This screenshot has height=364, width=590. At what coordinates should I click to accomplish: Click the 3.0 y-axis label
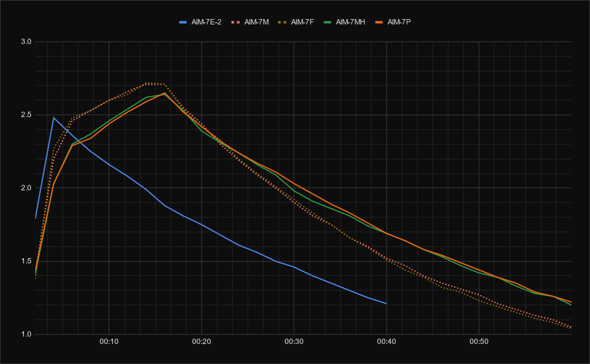(26, 42)
